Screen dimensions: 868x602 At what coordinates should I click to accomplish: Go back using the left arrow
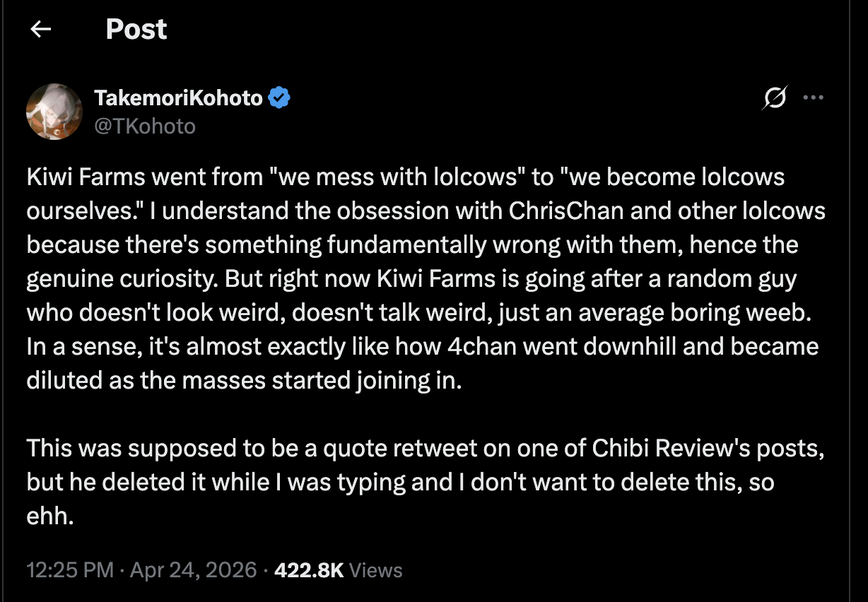click(x=41, y=29)
